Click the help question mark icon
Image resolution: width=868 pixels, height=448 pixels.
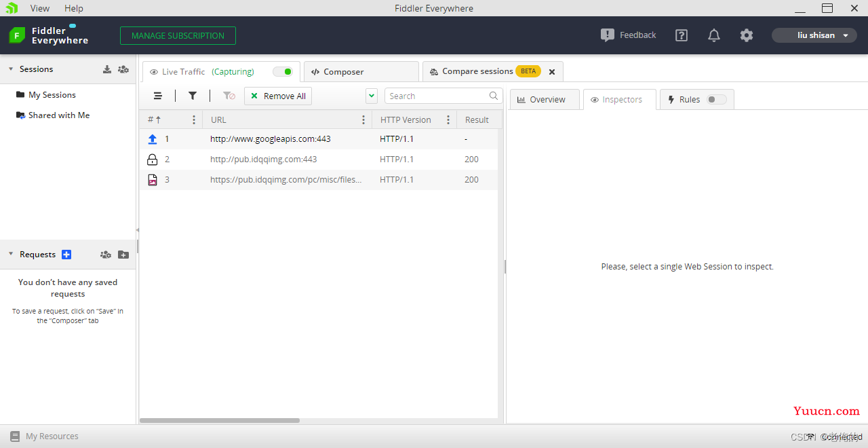[682, 35]
